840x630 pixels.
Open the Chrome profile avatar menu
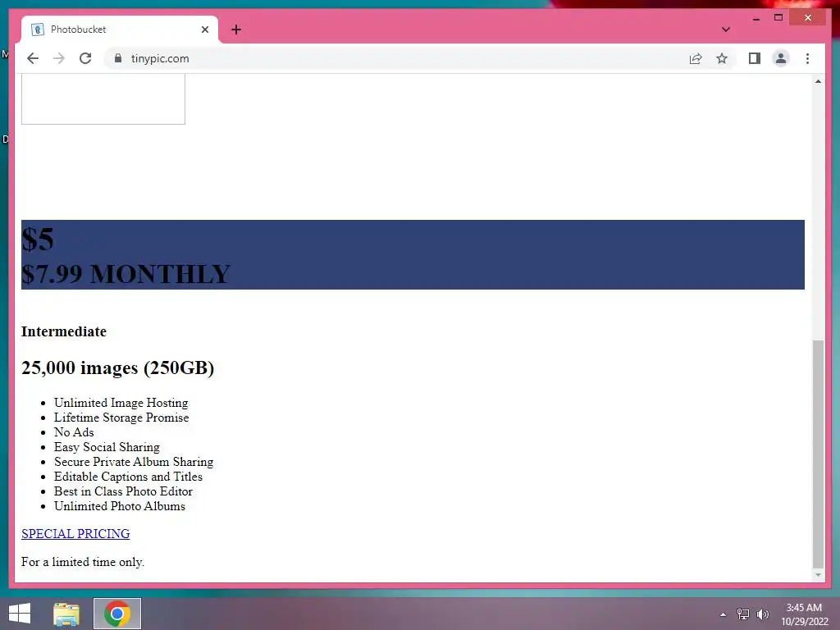click(x=781, y=58)
